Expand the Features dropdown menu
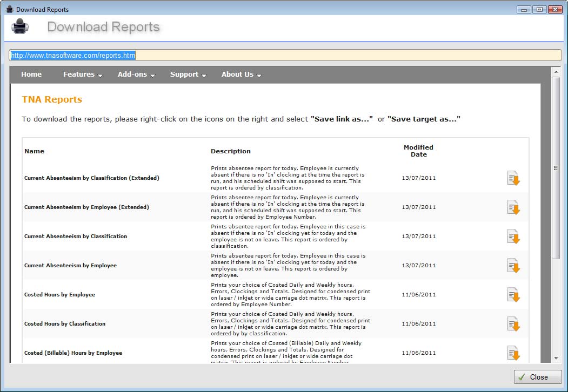 [x=83, y=75]
